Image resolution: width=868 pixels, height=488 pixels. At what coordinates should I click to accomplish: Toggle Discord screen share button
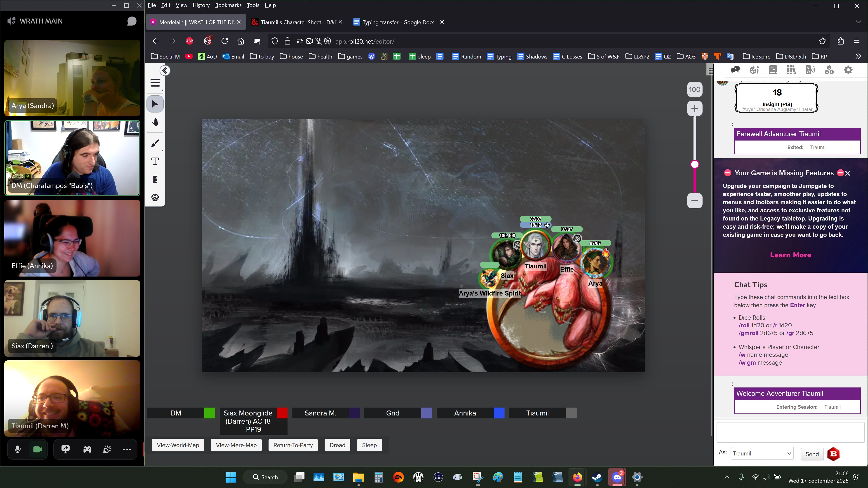point(65,449)
